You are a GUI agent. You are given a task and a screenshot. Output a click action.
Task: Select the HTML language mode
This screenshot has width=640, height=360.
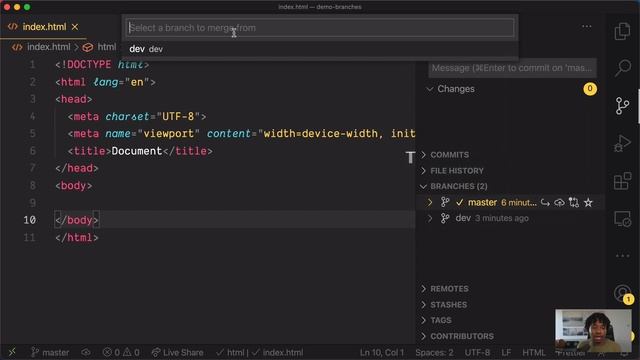(x=533, y=352)
